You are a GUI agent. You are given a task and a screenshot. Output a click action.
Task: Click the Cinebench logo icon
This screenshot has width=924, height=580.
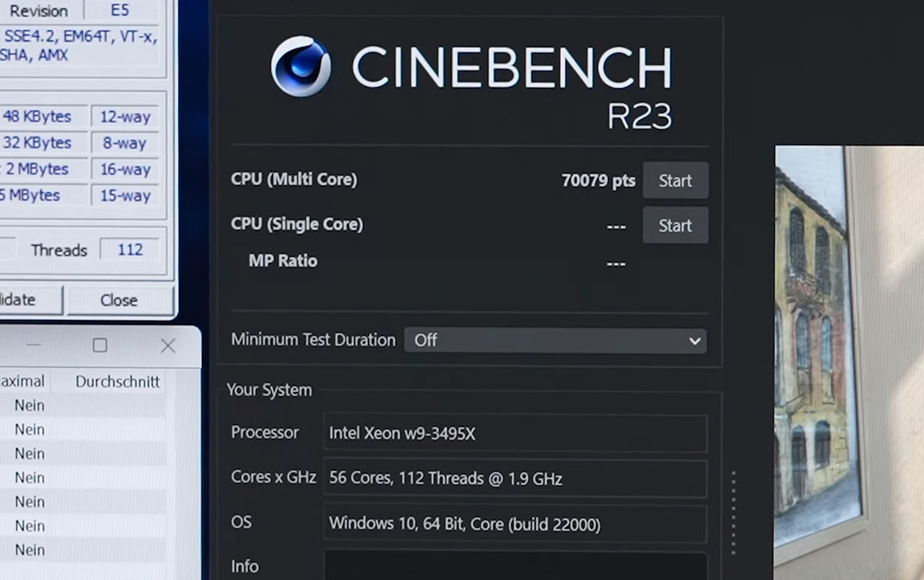coord(301,67)
